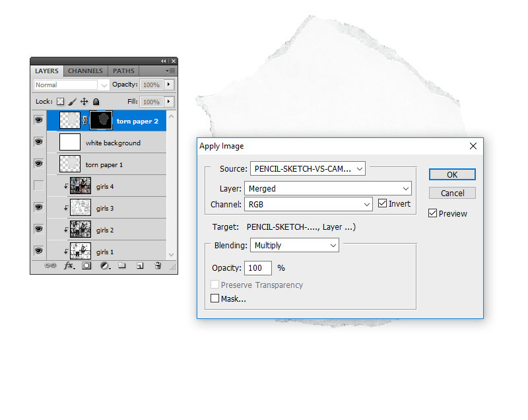Click the Add layer mask icon

click(86, 266)
